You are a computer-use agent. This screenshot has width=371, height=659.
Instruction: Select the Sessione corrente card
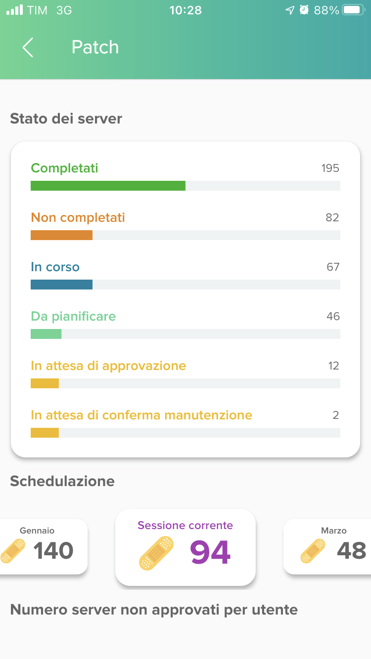tap(185, 547)
